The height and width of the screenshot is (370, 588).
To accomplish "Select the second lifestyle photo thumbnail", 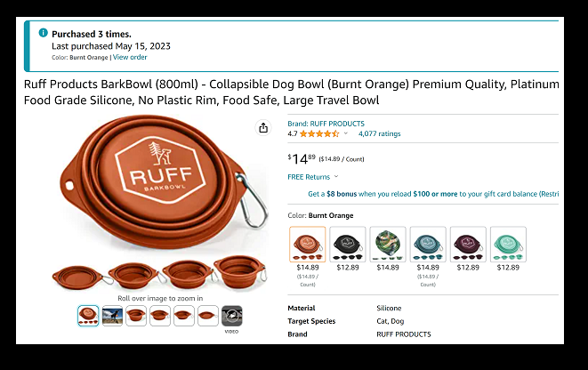I will pos(112,315).
